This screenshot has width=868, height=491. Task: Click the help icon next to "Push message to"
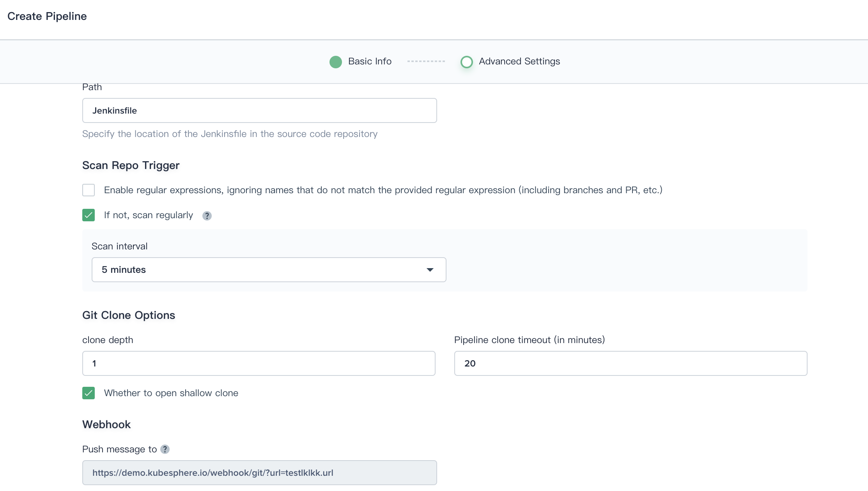pos(165,449)
